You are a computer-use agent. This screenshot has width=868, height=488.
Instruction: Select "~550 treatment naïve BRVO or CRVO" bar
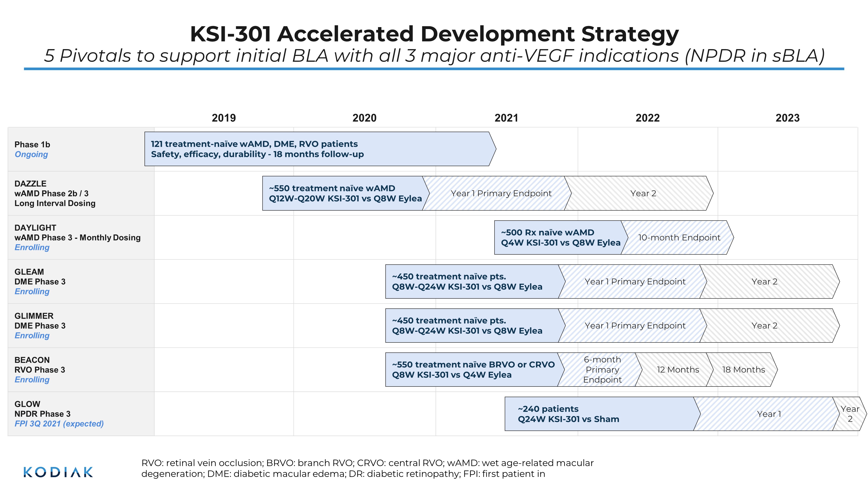(475, 370)
